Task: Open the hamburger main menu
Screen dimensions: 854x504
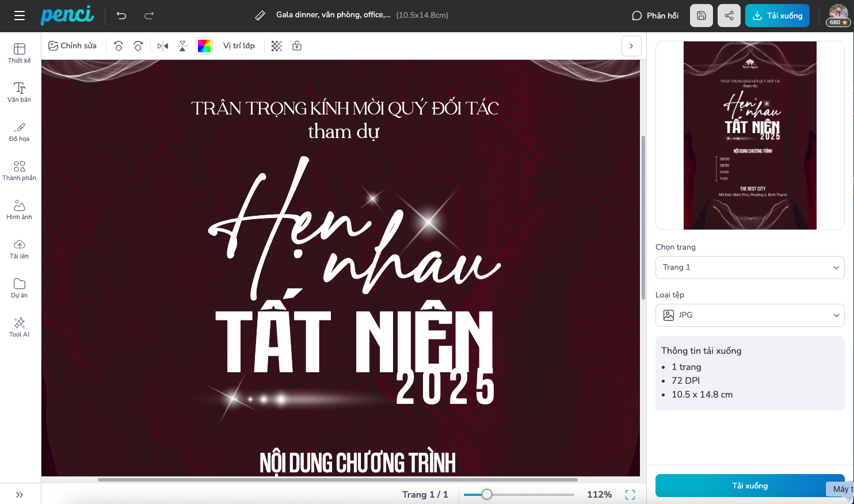Action: pos(20,16)
